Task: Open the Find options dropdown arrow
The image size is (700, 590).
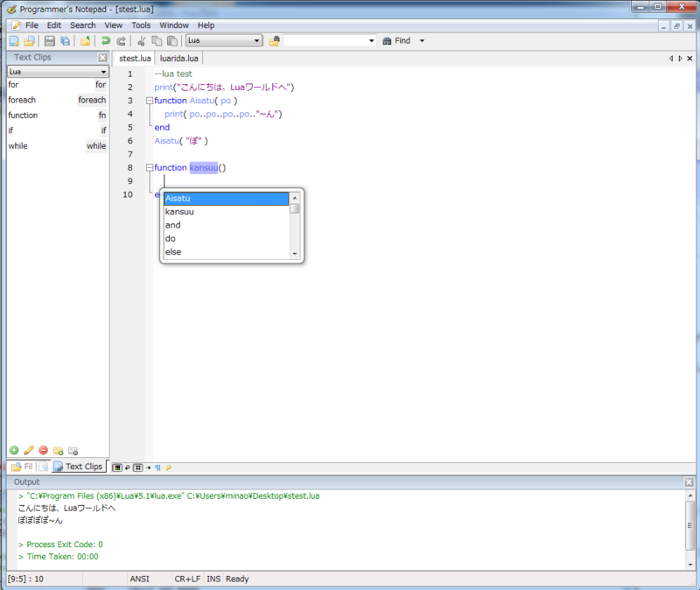Action: tap(422, 40)
